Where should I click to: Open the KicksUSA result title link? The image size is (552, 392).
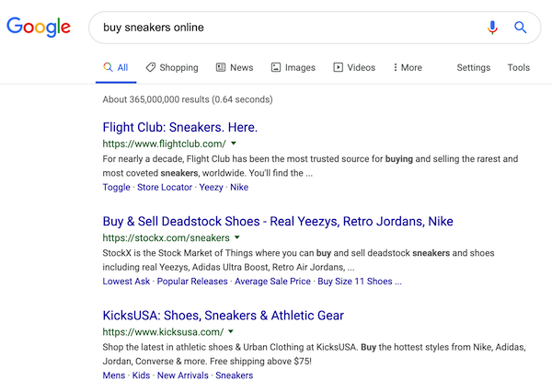(x=224, y=316)
